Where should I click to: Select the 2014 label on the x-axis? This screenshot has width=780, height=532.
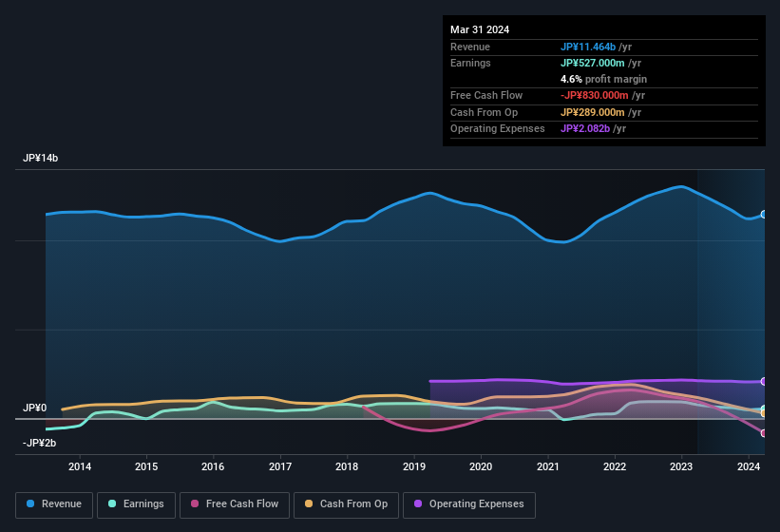(80, 466)
